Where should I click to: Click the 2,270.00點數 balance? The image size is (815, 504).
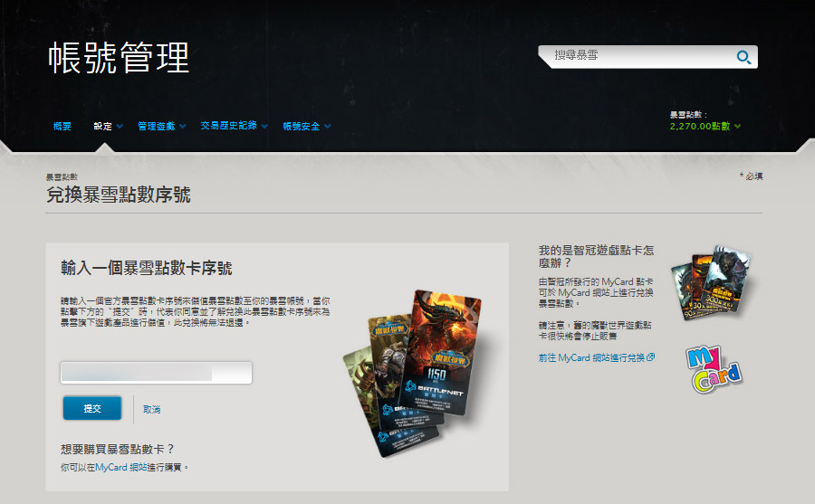(x=700, y=127)
